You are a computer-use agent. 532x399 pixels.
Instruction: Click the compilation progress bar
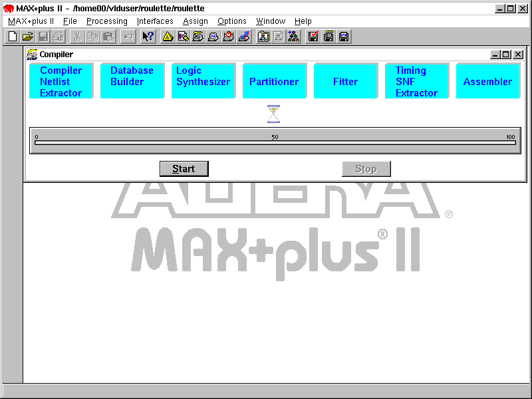click(x=275, y=143)
